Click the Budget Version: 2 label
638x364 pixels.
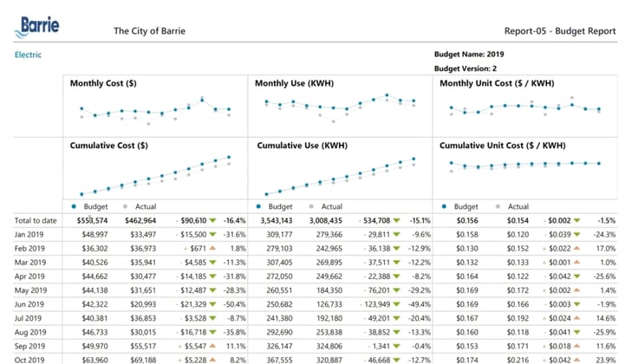(x=465, y=68)
